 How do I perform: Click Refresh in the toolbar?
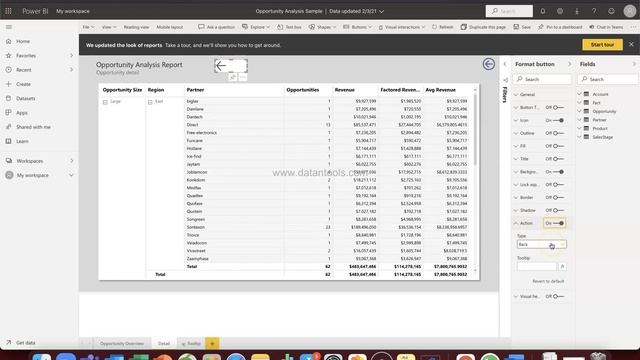point(442,27)
